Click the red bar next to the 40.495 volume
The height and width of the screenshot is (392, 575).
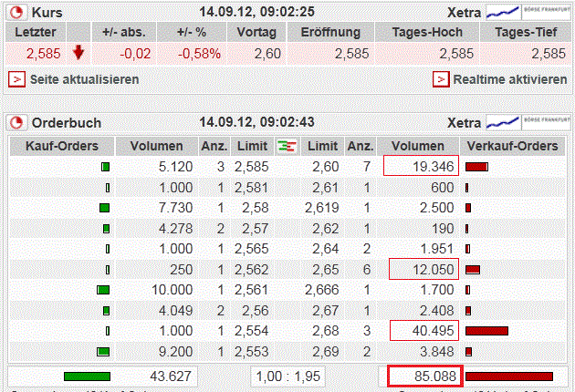point(486,331)
